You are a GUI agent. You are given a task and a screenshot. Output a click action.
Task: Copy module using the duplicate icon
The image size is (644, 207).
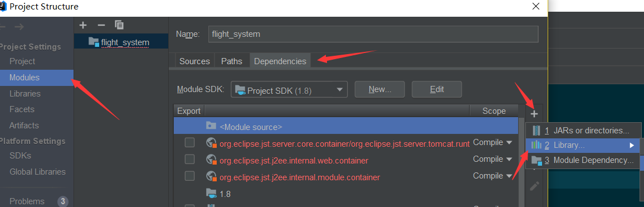tap(119, 25)
